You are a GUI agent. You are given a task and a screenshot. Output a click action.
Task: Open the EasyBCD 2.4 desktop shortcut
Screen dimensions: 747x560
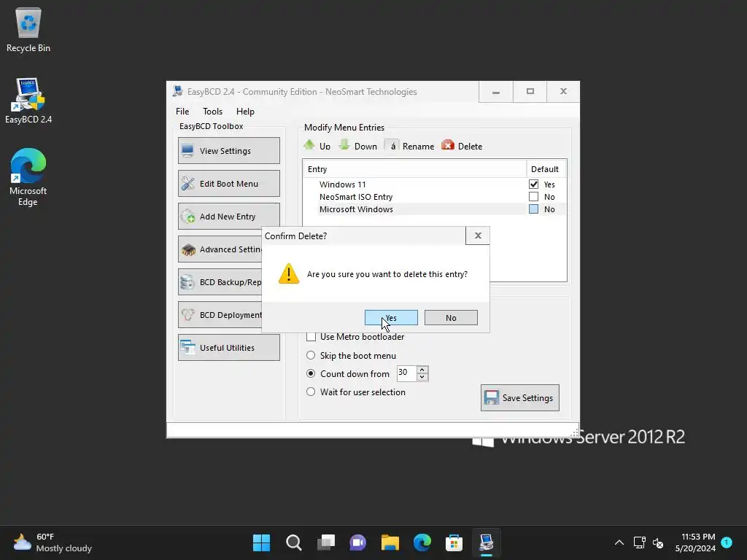(x=28, y=101)
